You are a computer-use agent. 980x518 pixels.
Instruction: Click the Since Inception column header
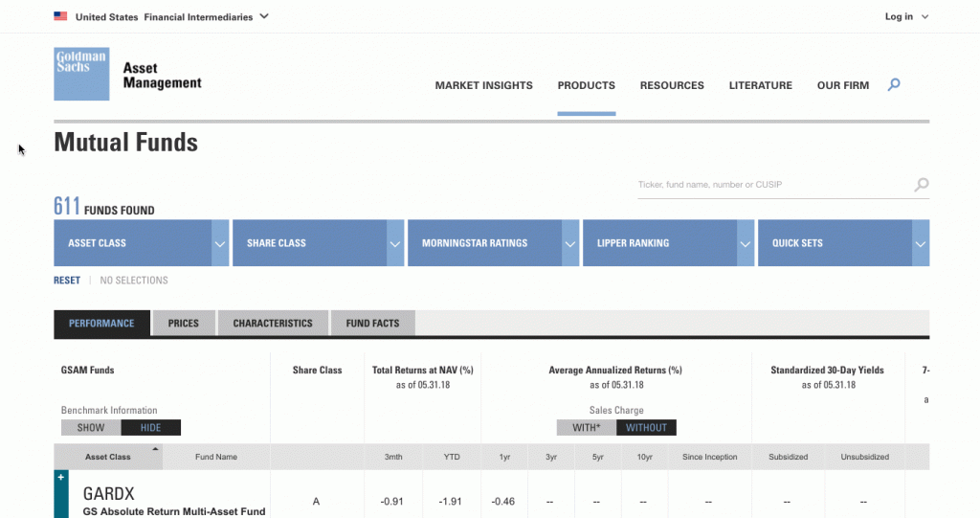710,457
